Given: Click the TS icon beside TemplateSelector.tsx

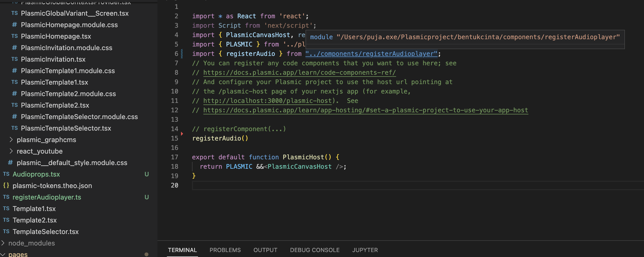Looking at the screenshot, I should (6, 232).
